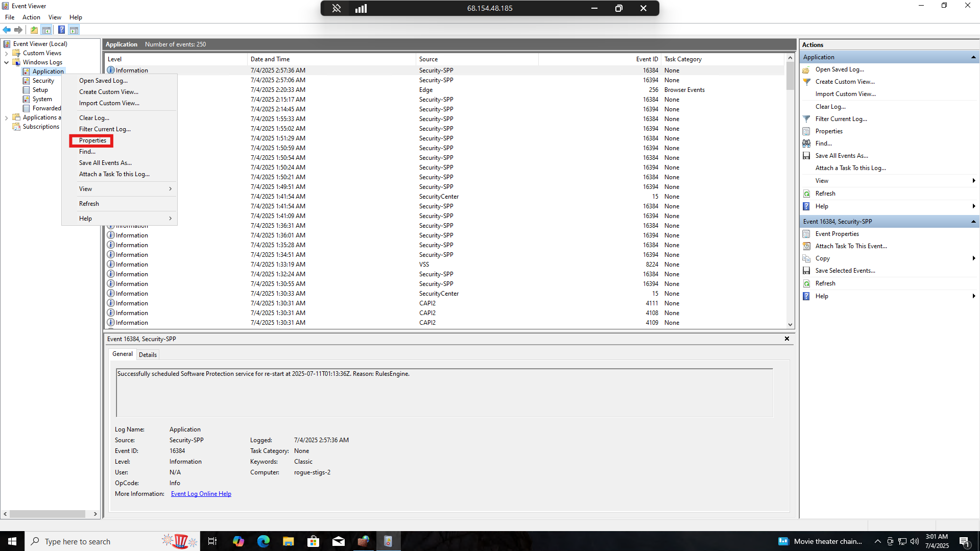Click the Refresh icon under Application actions
This screenshot has height=551, width=980.
coord(806,194)
